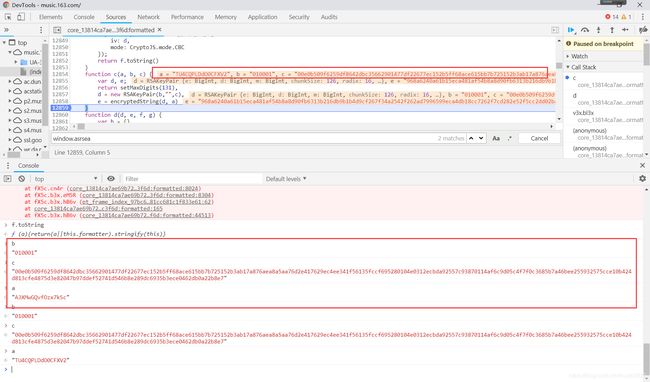This screenshot has width=650, height=382.
Task: Click the red error count indicator
Action: coord(611,17)
